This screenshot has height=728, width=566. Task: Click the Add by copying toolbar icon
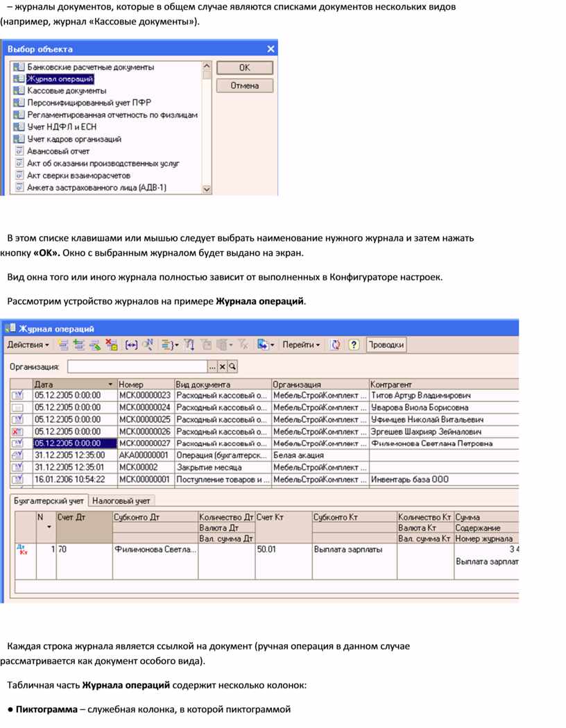pyautogui.click(x=79, y=345)
